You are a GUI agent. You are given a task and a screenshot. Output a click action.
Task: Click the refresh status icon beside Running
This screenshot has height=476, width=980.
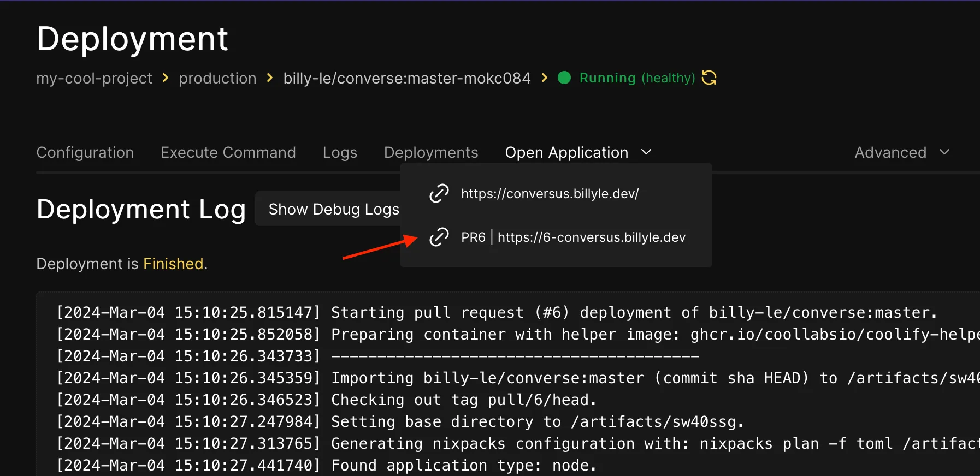tap(709, 78)
